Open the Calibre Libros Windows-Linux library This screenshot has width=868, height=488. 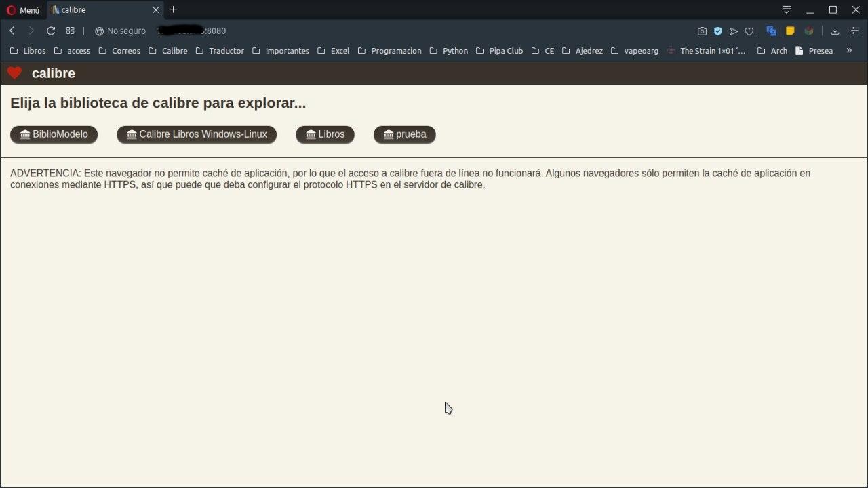(197, 134)
